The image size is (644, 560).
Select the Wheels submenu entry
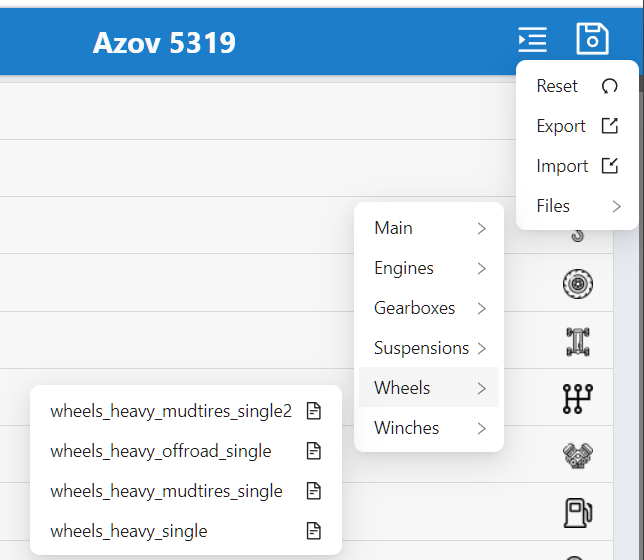click(x=429, y=387)
